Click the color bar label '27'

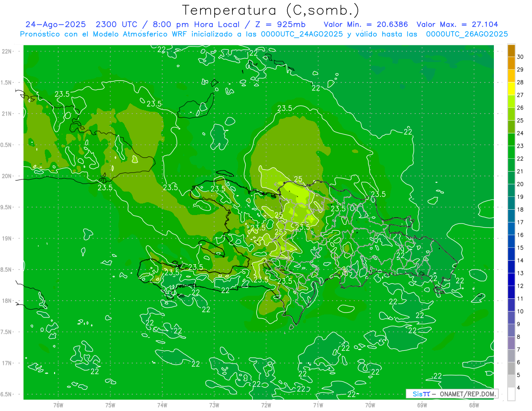(x=520, y=95)
